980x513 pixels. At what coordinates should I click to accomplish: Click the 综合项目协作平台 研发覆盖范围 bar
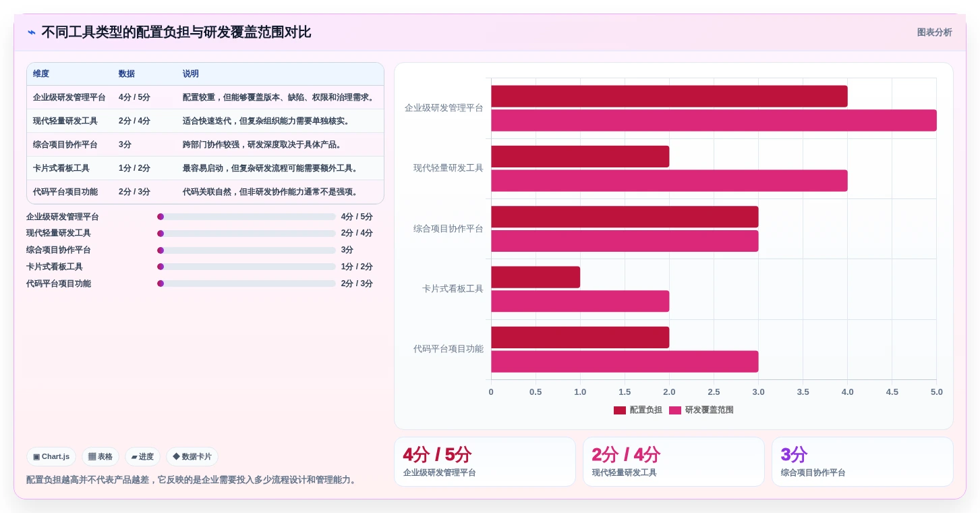625,241
